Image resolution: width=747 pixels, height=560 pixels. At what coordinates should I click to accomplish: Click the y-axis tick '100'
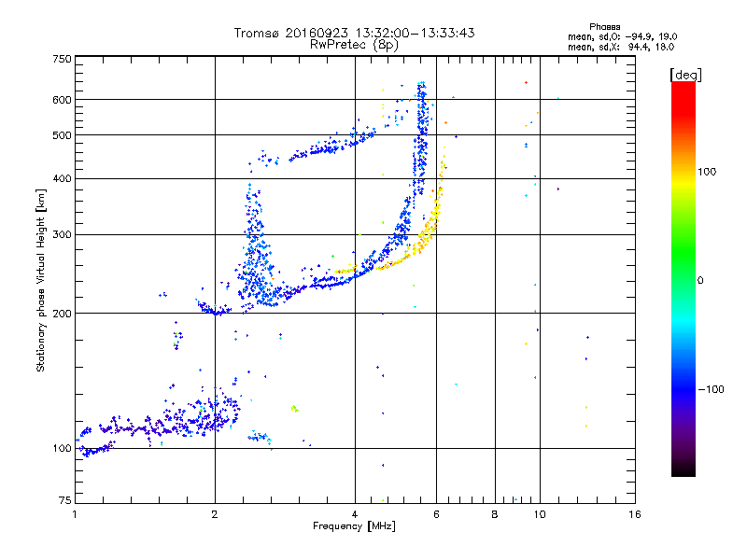coord(62,448)
